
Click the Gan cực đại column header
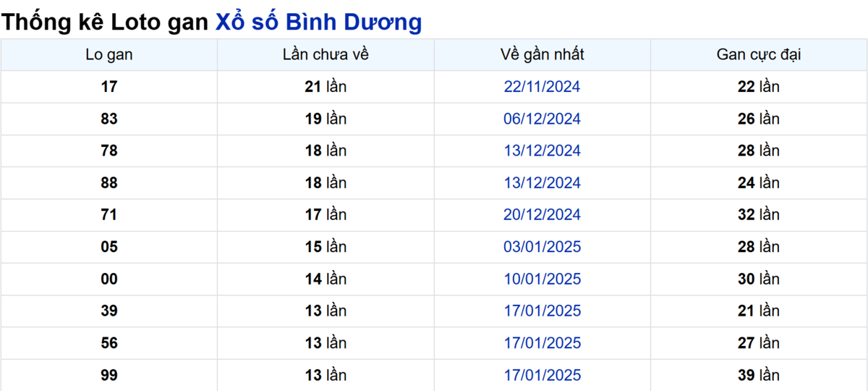pyautogui.click(x=759, y=54)
